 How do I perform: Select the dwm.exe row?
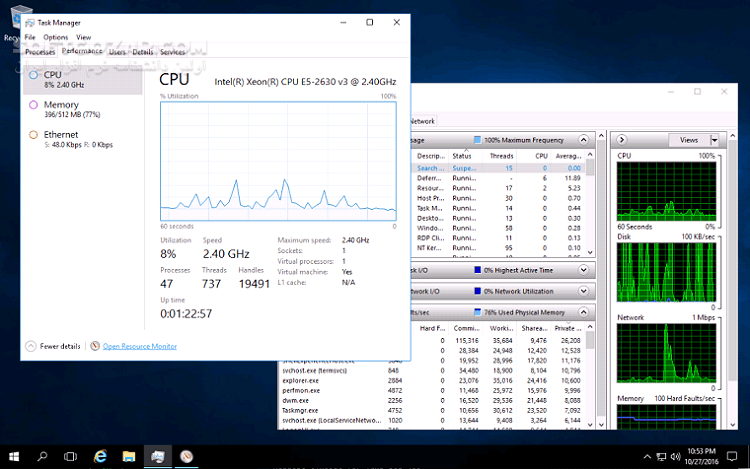[430, 401]
